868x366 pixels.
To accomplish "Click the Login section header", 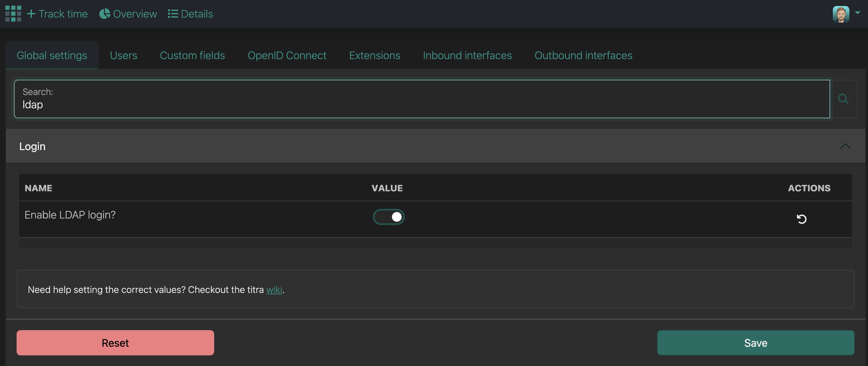I will (x=32, y=146).
